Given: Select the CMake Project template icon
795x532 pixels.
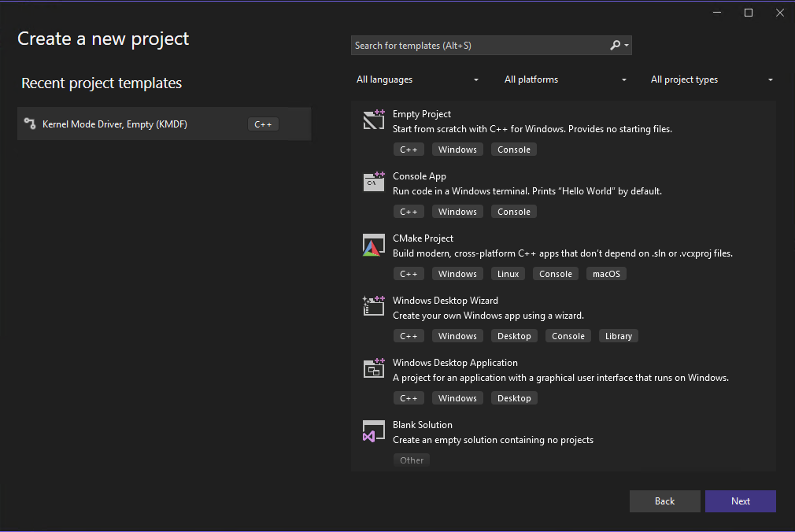Looking at the screenshot, I should pos(373,244).
